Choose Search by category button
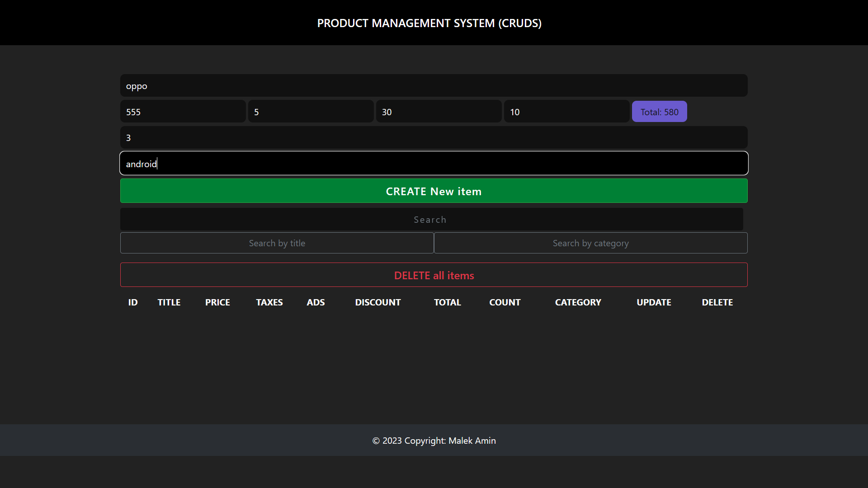Screen dimensions: 868x488 point(590,243)
